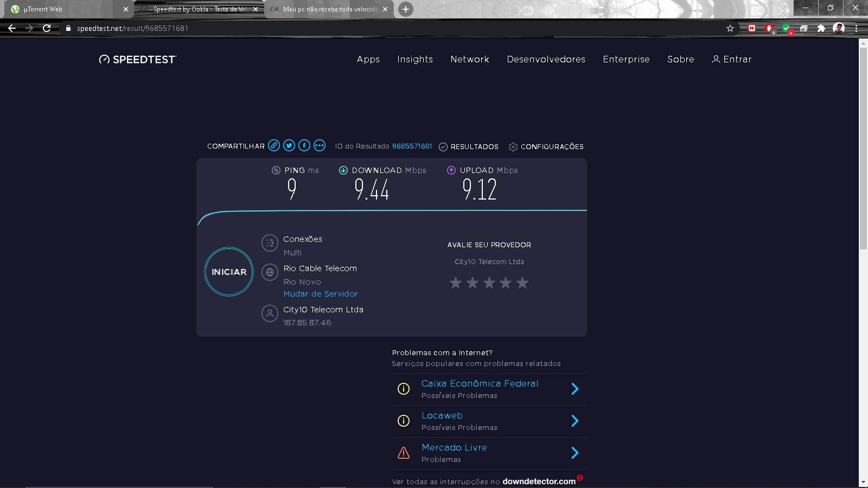868x488 pixels.
Task: Click the page vertical scrollbar thumb
Action: [863, 149]
